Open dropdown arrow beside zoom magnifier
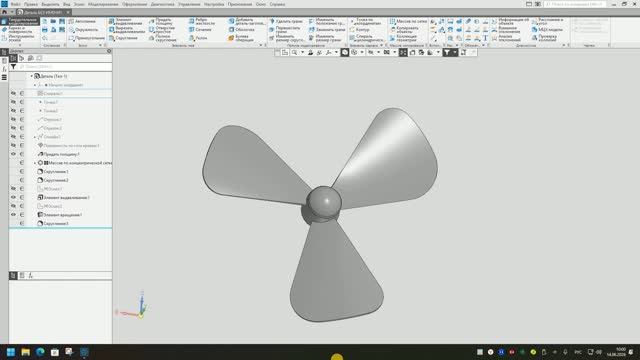This screenshot has width=640, height=360. tap(302, 53)
